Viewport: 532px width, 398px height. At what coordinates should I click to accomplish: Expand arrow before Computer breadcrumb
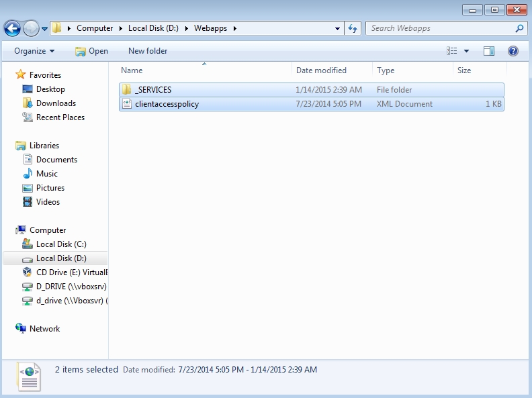(69, 28)
